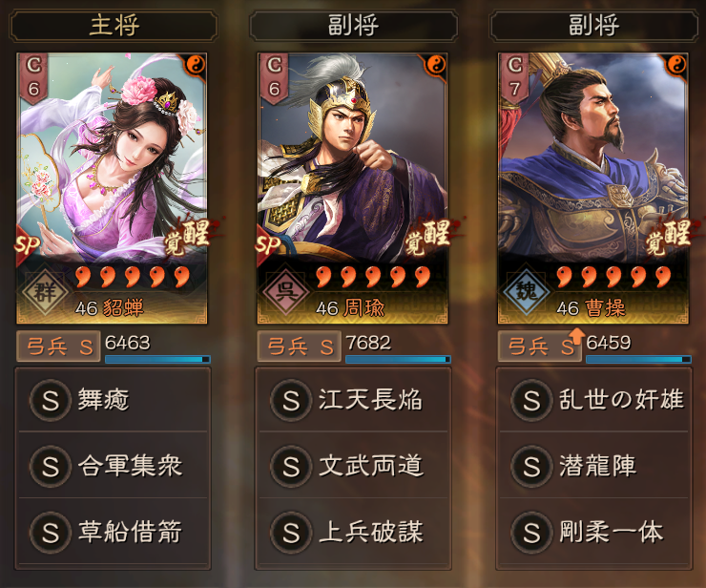Screen dimensions: 706x588
Task: Open the 合軍集衆 skill entry
Action: pyautogui.click(x=113, y=466)
